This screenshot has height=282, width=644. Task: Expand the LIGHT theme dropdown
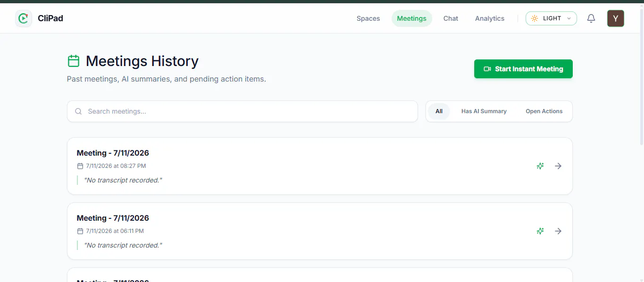pyautogui.click(x=551, y=18)
